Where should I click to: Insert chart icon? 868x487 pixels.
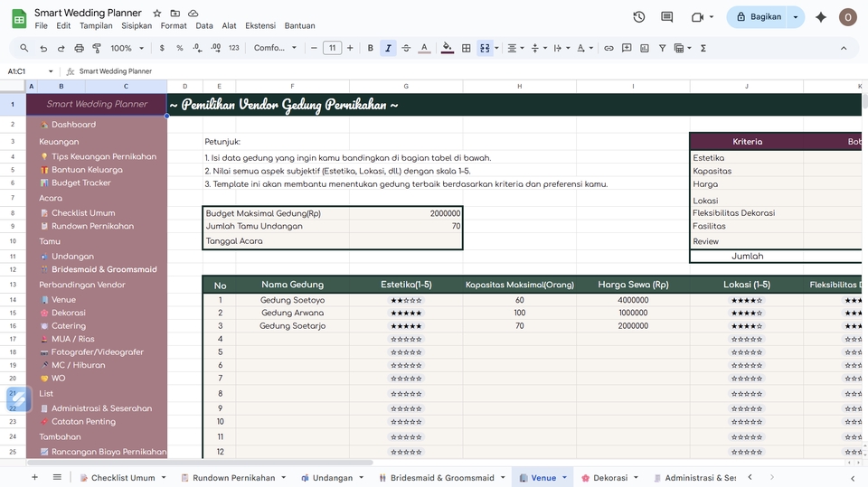click(x=645, y=48)
